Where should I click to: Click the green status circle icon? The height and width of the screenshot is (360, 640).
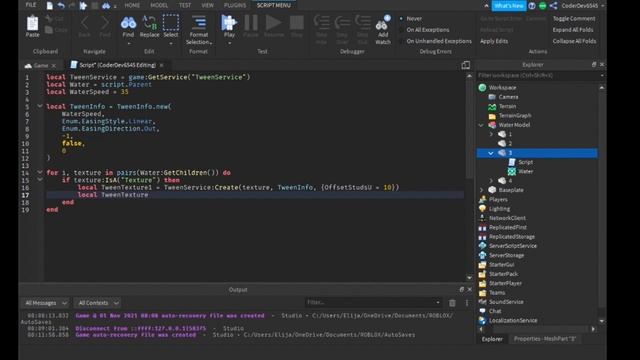pyautogui.click(x=542, y=6)
